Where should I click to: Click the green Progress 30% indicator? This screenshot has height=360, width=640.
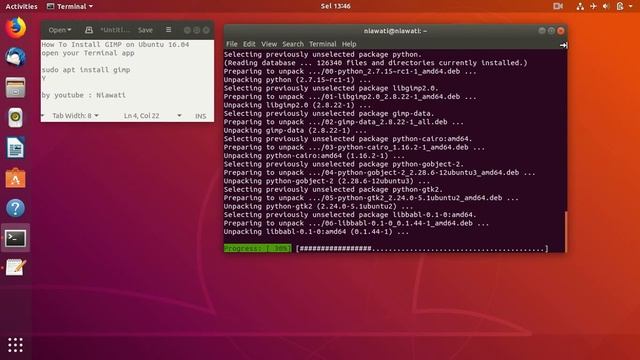258,248
